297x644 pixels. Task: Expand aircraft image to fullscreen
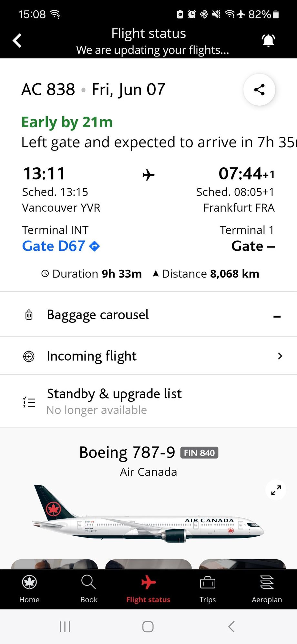tap(276, 490)
